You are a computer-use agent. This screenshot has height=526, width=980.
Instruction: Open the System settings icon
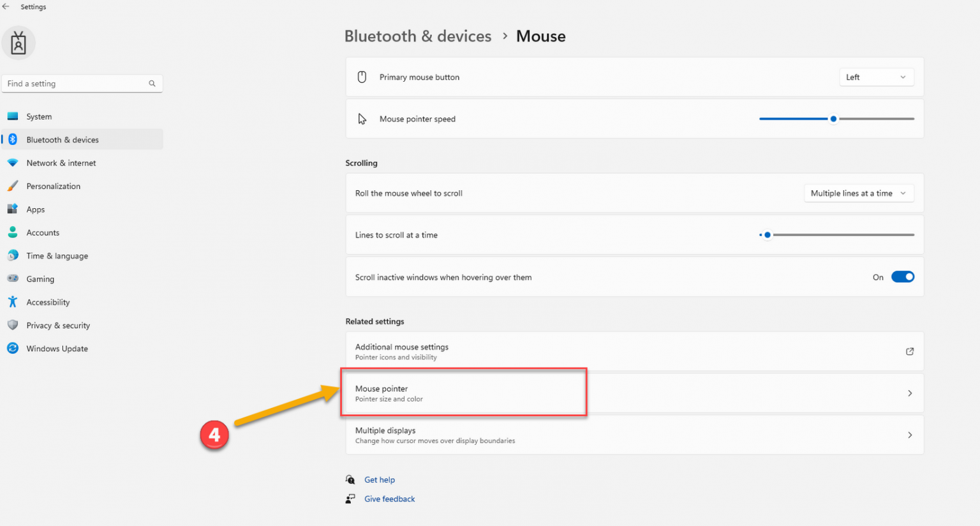click(13, 116)
